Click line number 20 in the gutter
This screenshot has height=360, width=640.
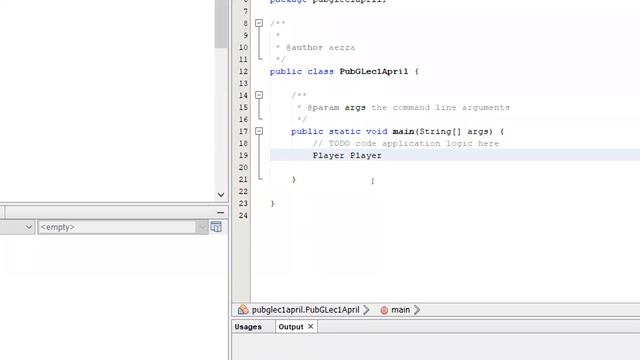(243, 167)
